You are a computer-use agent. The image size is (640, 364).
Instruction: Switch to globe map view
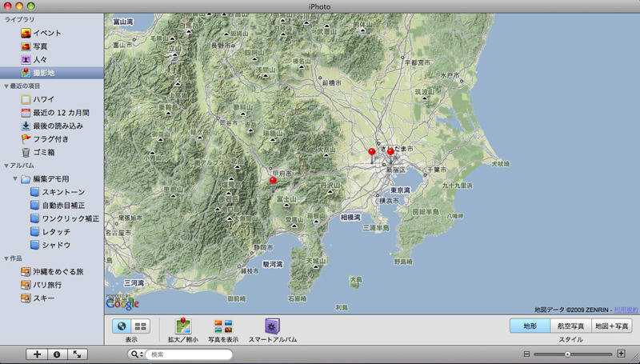pos(122,326)
